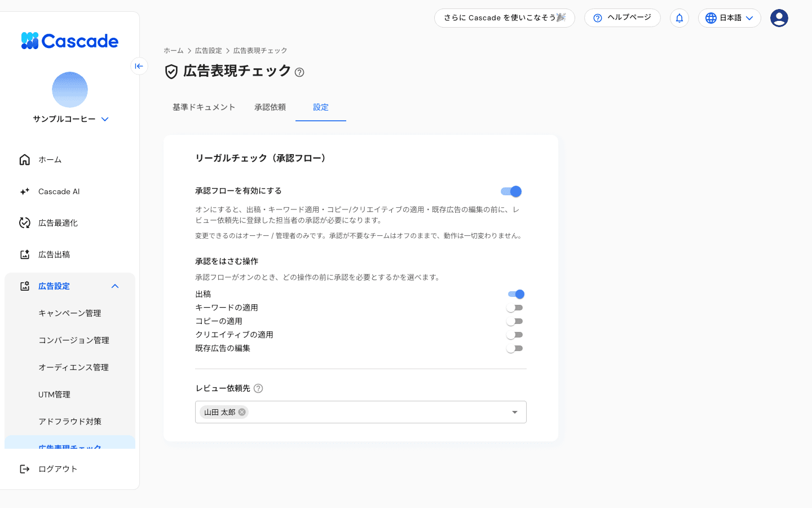Viewport: 812px width, 508px height.
Task: Click the Cascade AI sparkle icon
Action: pyautogui.click(x=25, y=191)
